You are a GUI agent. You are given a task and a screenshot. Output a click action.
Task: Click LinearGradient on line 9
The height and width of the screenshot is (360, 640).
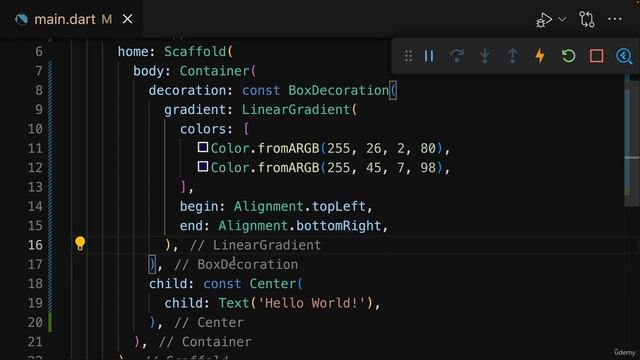(x=296, y=109)
